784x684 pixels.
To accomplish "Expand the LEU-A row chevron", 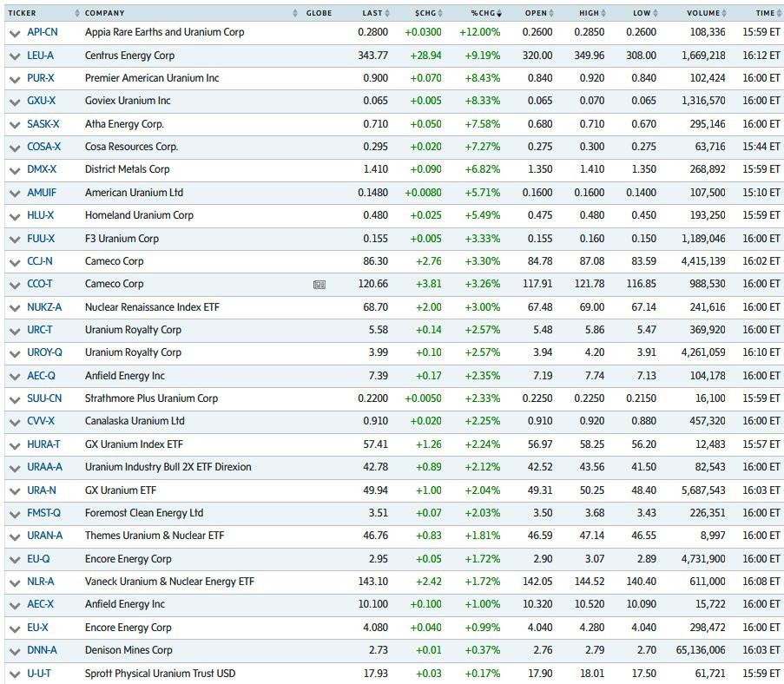I will [15, 56].
